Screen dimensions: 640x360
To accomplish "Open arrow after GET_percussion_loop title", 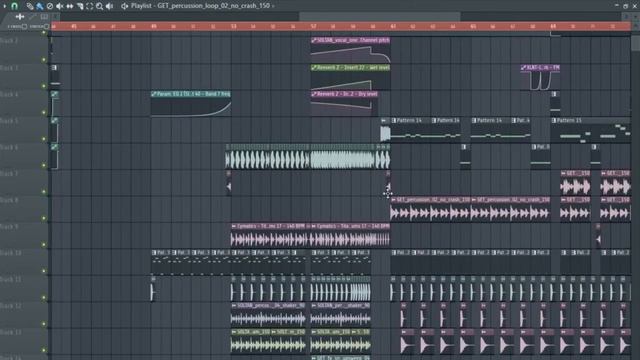I will [x=273, y=6].
